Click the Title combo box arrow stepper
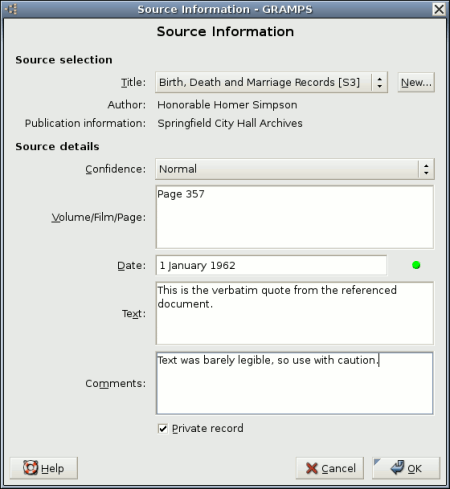450x489 pixels. (379, 82)
